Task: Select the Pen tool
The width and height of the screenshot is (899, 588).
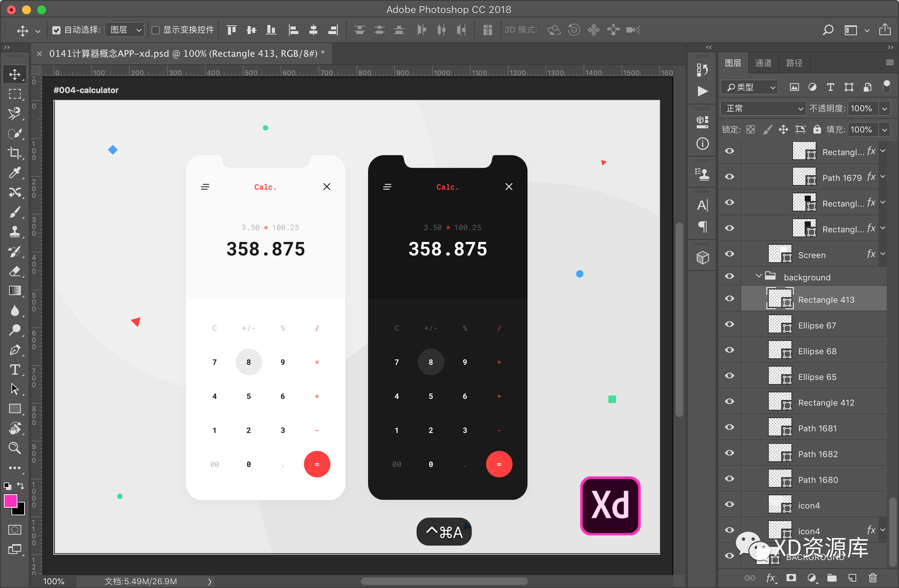Action: [14, 350]
